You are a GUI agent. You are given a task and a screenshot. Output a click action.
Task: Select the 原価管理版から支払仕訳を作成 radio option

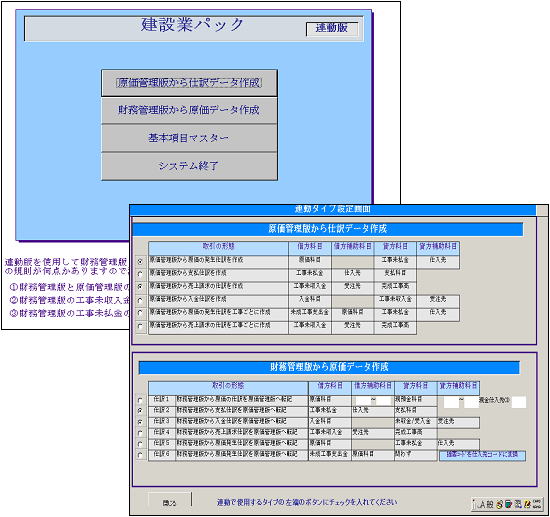[140, 274]
